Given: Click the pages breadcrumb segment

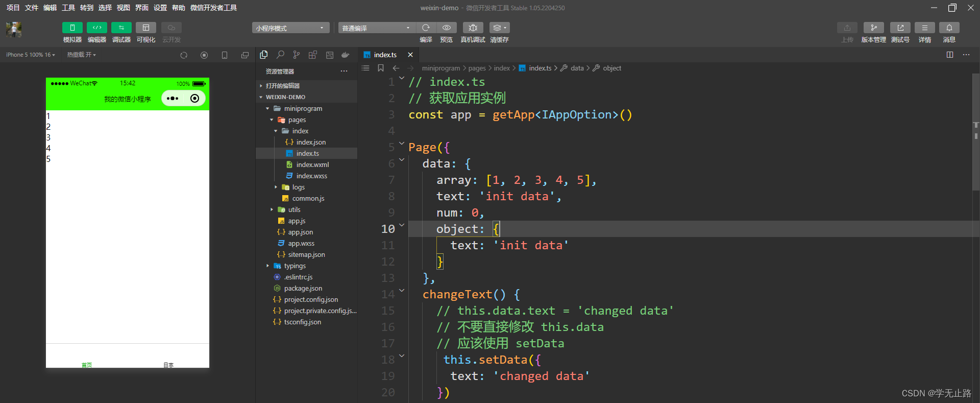Looking at the screenshot, I should point(477,68).
